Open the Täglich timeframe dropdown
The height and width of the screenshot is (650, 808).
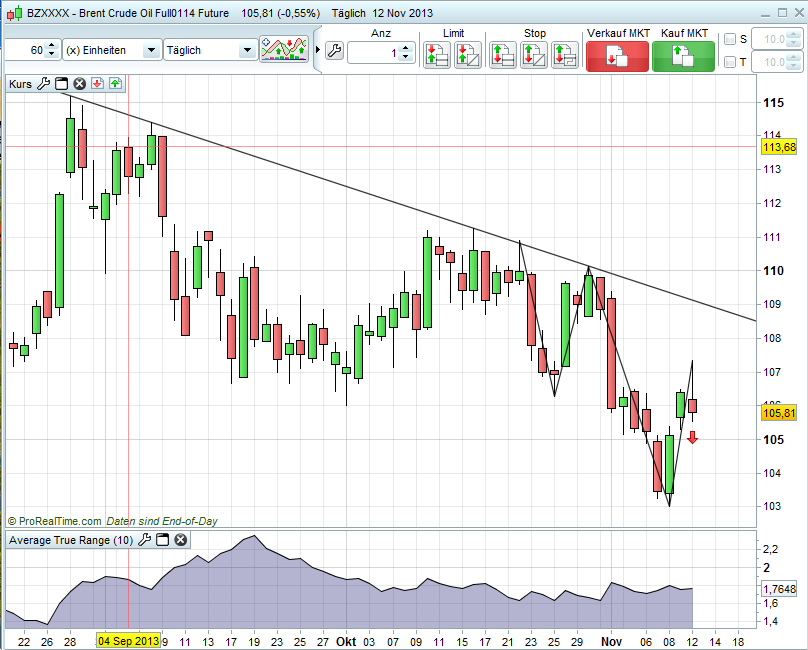pos(209,50)
